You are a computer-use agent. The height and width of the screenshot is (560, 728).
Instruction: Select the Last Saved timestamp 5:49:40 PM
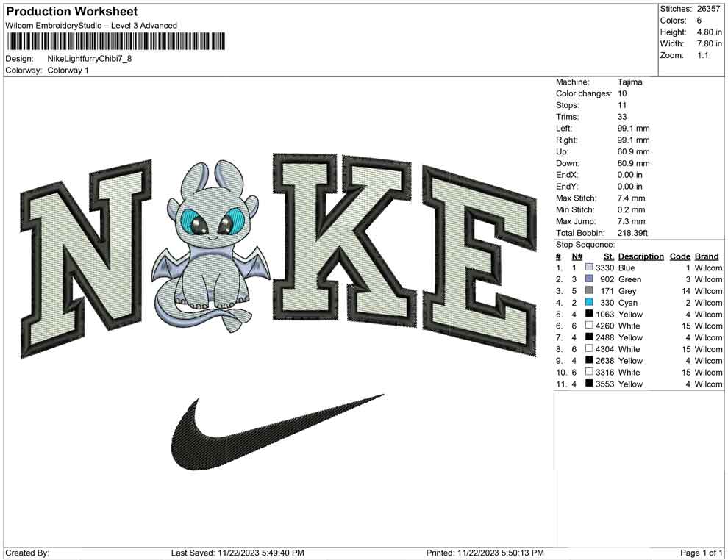click(283, 553)
